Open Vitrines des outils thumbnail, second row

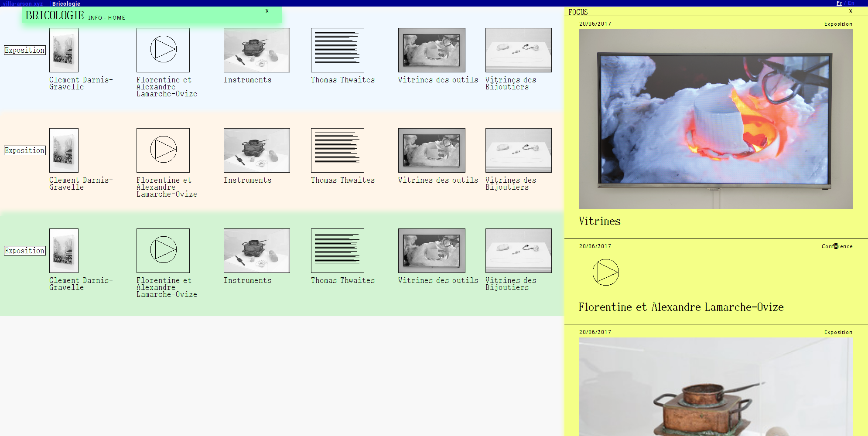[431, 150]
